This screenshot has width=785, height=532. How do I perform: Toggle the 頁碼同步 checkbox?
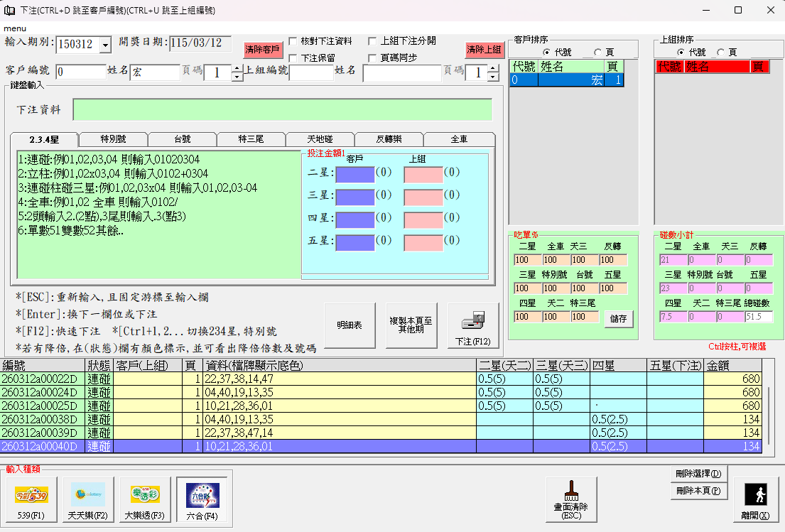[372, 57]
